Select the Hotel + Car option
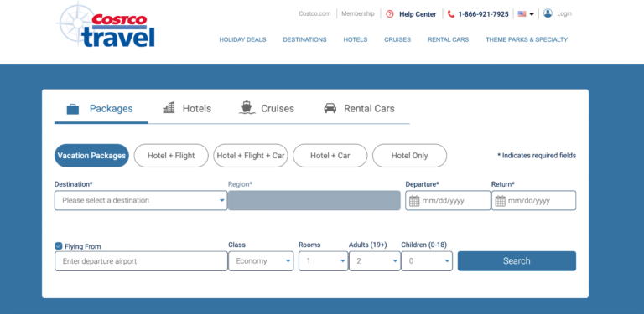The height and width of the screenshot is (314, 644). click(330, 156)
